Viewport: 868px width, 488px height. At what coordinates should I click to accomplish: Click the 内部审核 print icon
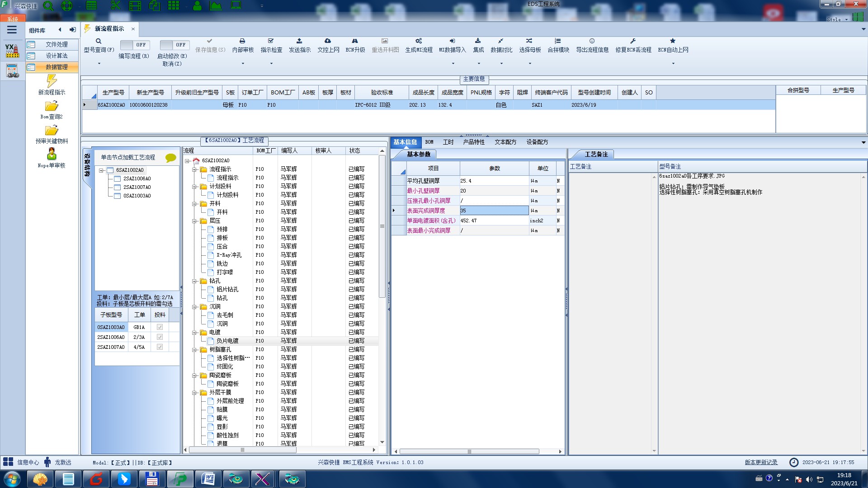click(x=242, y=41)
